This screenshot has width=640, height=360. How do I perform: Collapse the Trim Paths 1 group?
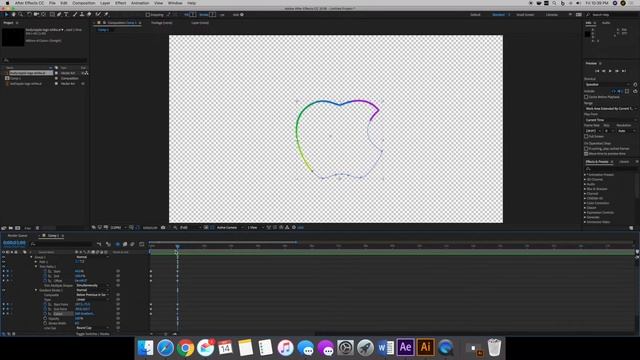pyautogui.click(x=36, y=267)
